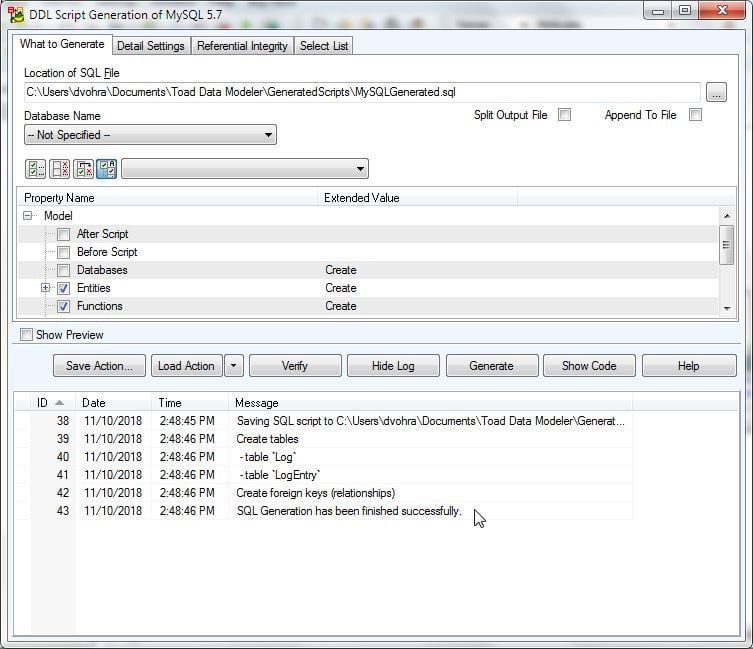
Task: Open the Load Action dropdown arrow
Action: [233, 366]
